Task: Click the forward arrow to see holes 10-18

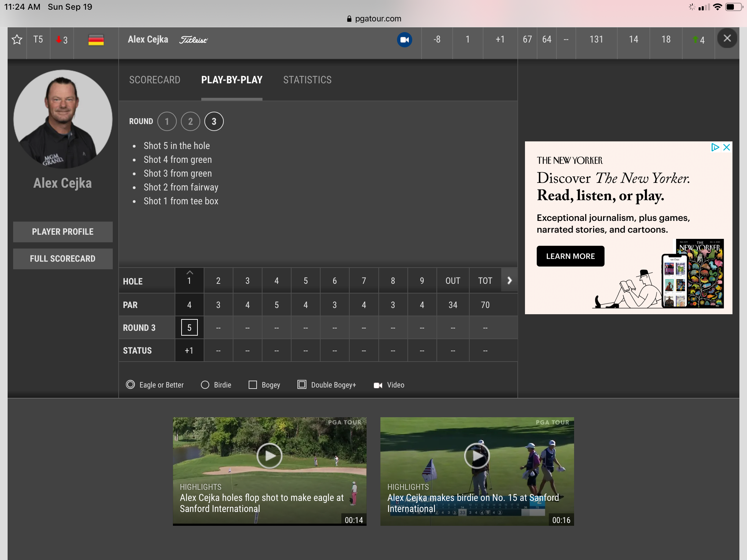Action: click(x=509, y=281)
